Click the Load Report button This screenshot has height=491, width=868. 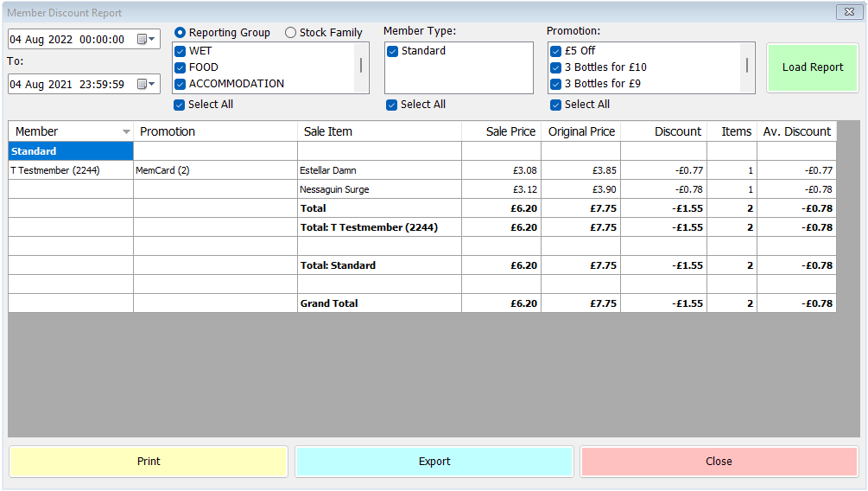click(812, 67)
